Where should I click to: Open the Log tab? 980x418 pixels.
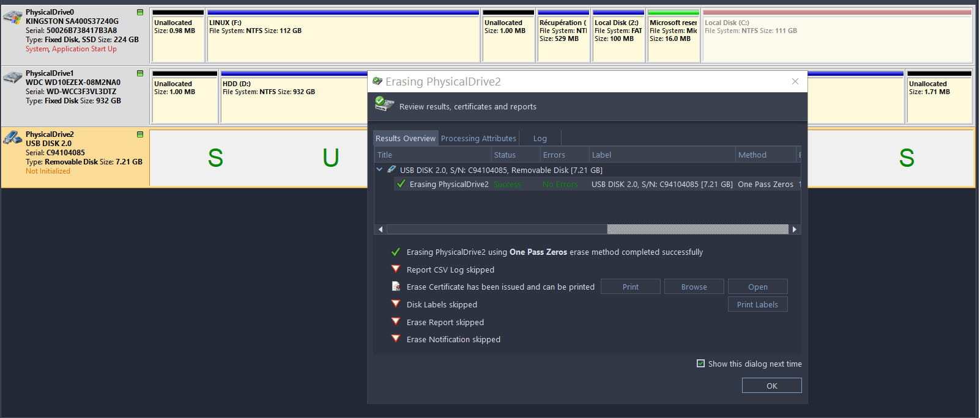tap(540, 139)
